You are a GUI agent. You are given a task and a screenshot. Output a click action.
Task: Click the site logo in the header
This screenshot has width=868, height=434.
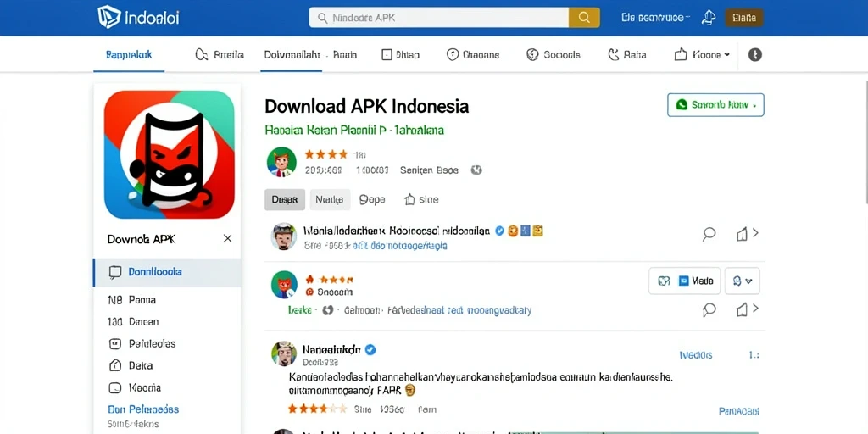(x=138, y=17)
